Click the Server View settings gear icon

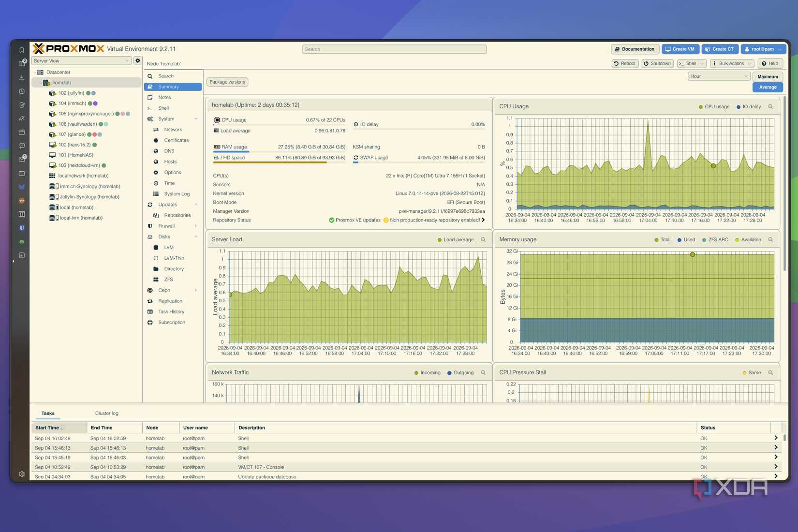click(138, 61)
